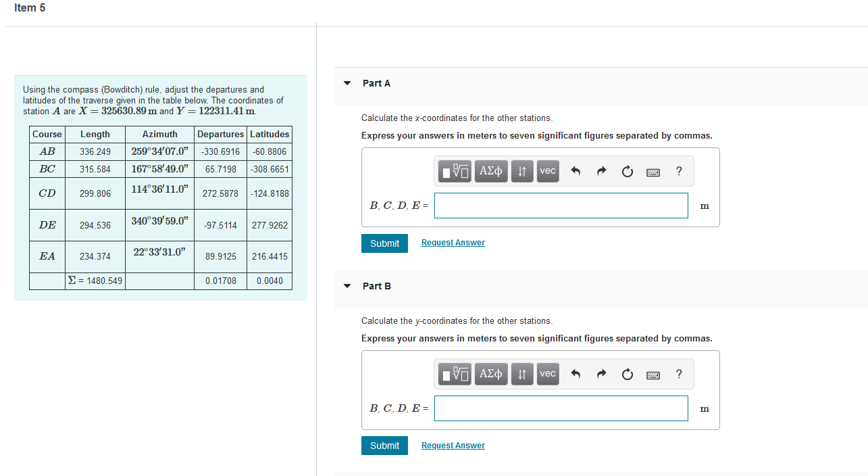868x476 pixels.
Task: Select the Greek symbols ΑΣΦ button in Part A
Action: [x=490, y=171]
